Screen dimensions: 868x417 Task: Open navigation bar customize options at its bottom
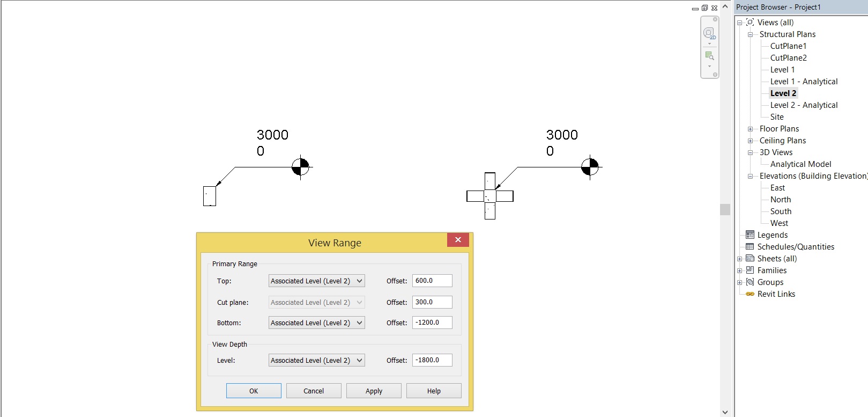715,75
